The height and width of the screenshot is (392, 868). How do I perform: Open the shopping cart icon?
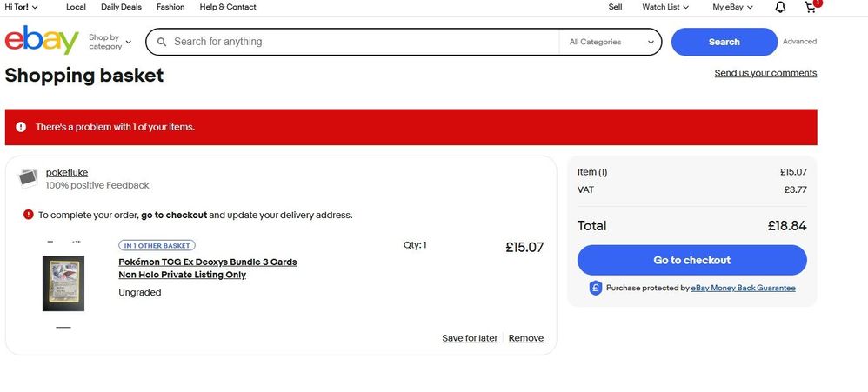(x=811, y=7)
